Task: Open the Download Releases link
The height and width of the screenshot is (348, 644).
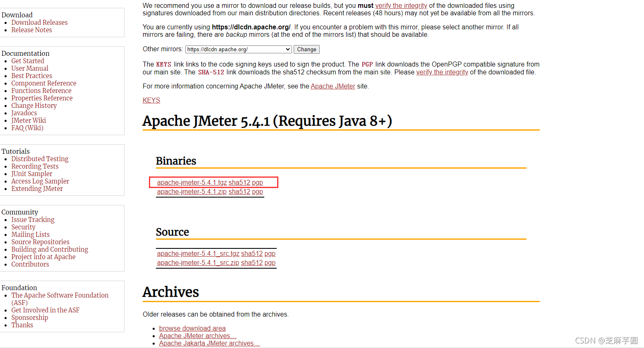Action: (39, 22)
